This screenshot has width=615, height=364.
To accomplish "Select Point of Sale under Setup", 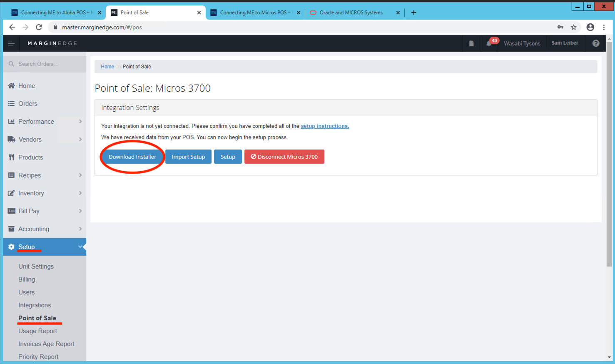I will coord(37,318).
